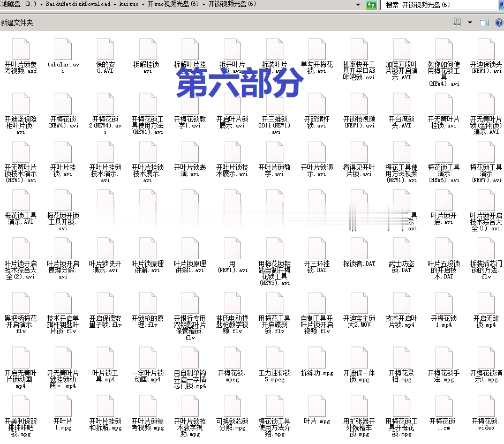504x444 pixels.
Task: Click the file name 可换锁芯锁分解.mpg
Action: (232, 424)
